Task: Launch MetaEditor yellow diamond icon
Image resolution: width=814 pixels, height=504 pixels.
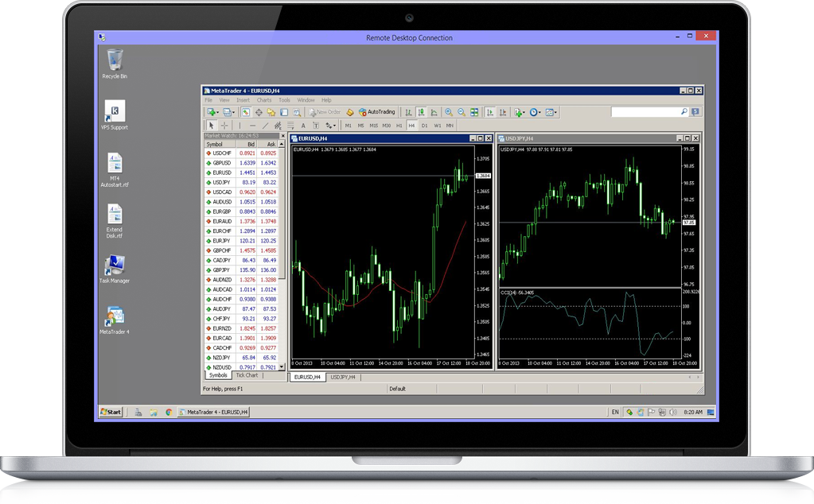Action: click(350, 112)
